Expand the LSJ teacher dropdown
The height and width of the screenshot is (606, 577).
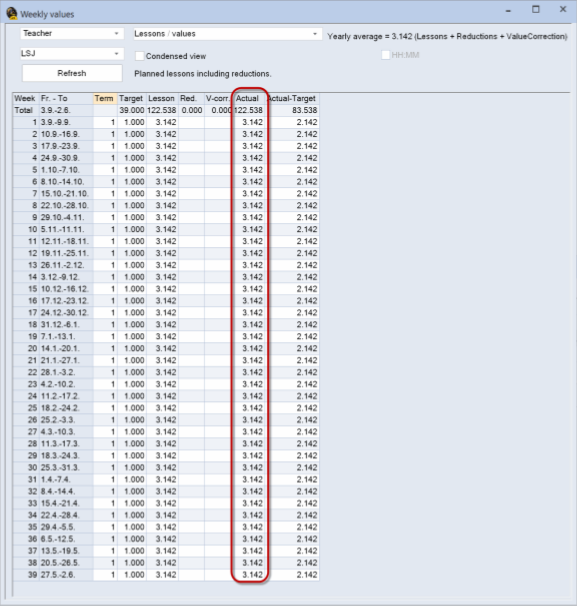point(72,54)
